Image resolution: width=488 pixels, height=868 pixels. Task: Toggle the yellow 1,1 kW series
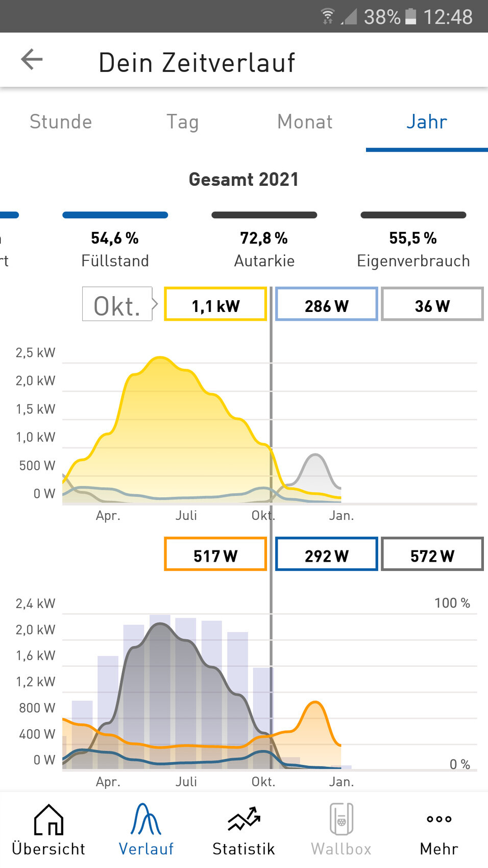pyautogui.click(x=215, y=304)
